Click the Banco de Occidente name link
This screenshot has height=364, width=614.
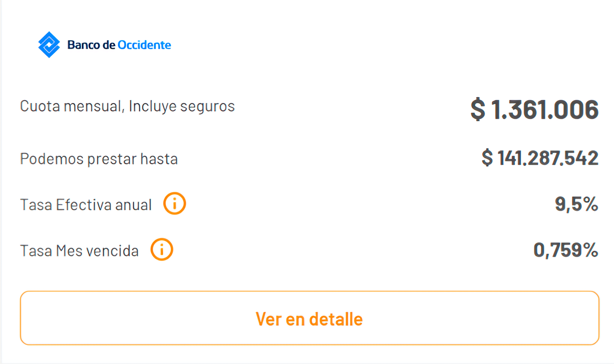coord(119,45)
